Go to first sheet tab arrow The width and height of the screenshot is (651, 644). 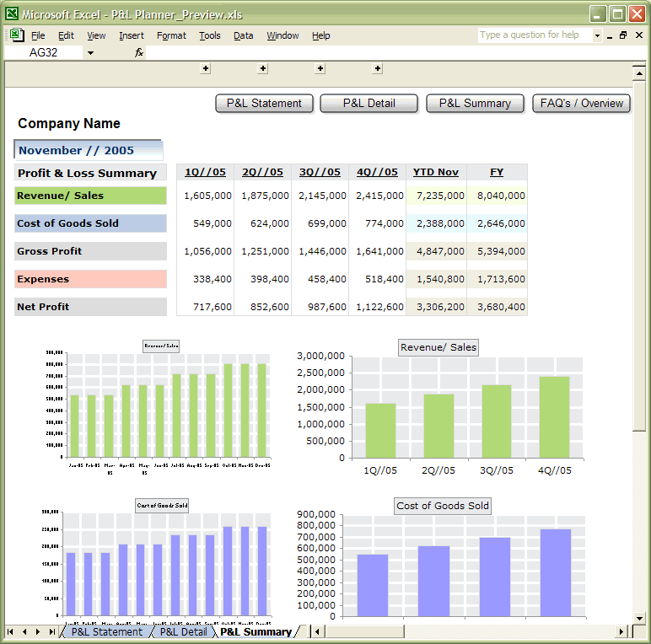tap(10, 631)
